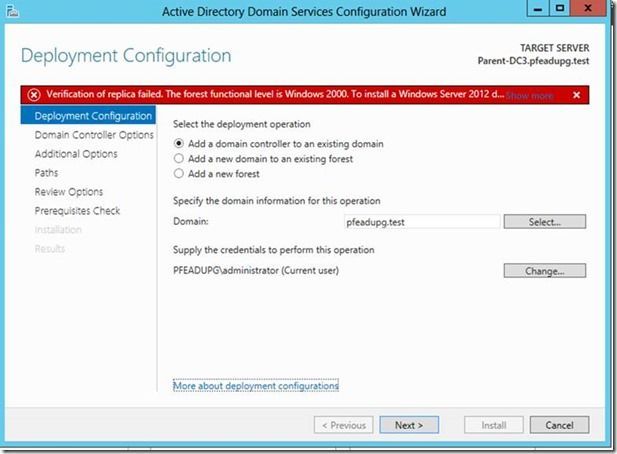617x454 pixels.
Task: Open Deployment Configuration step
Action: (88, 116)
